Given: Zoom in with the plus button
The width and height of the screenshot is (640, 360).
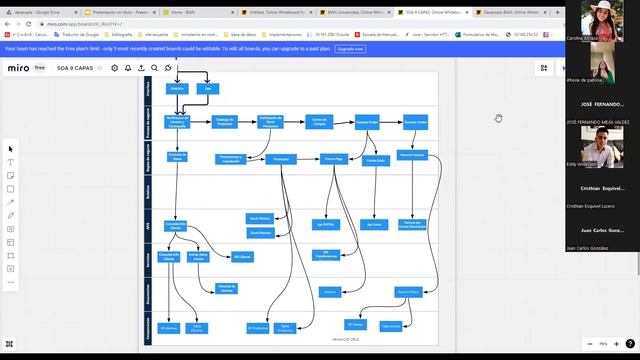Looking at the screenshot, I should (x=616, y=344).
